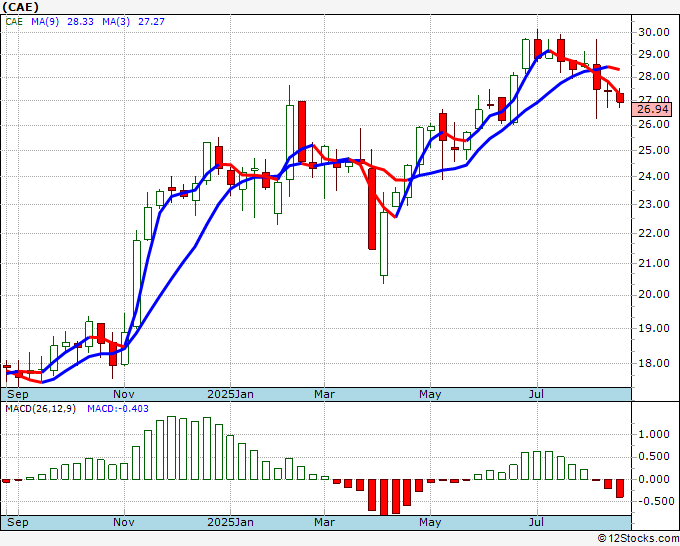The image size is (680, 546).
Task: Click the 25.00 price axis label
Action: 654,150
